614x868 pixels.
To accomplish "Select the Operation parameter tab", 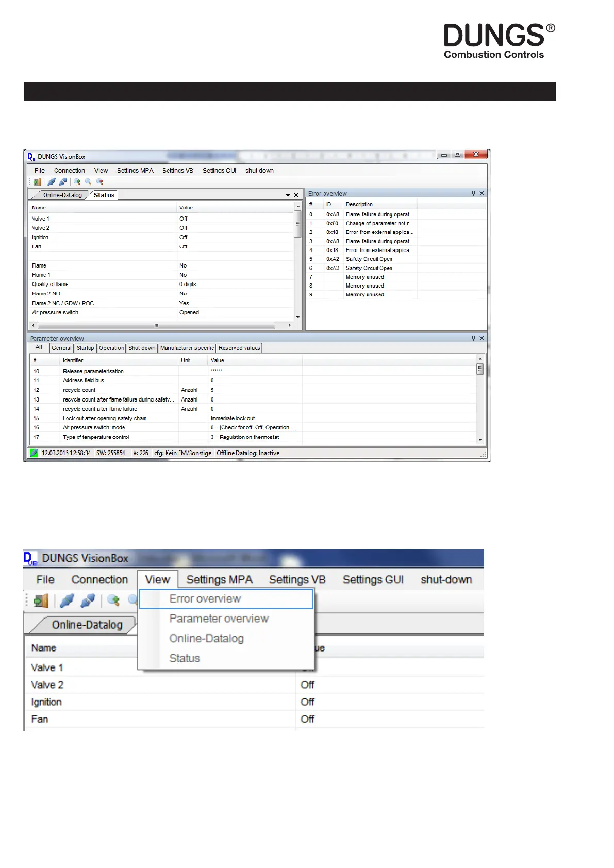I will click(111, 348).
